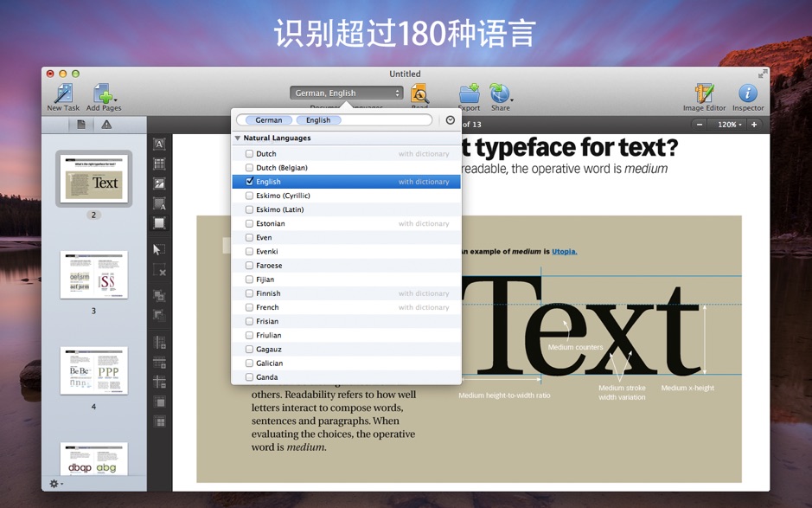812x508 pixels.
Task: Select the Table area marking tool
Action: pos(159,164)
